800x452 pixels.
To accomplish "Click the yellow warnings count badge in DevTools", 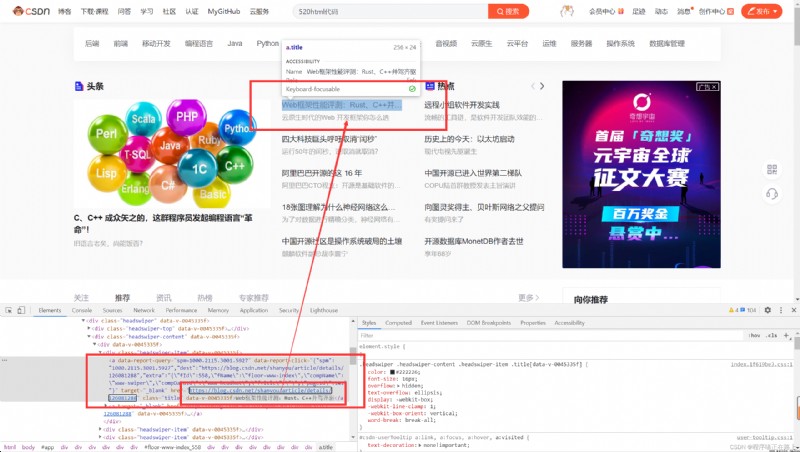I will click(x=733, y=310).
